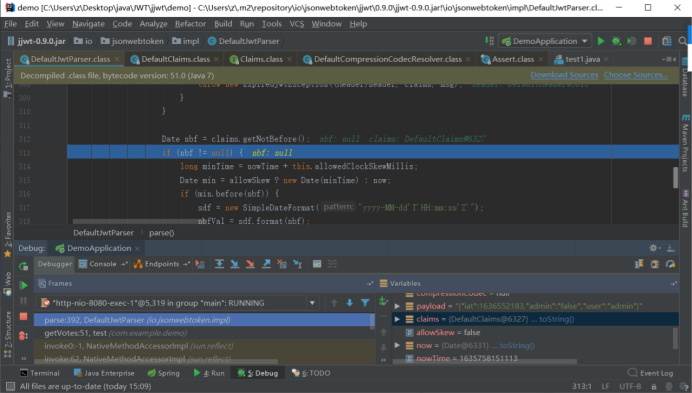The width and height of the screenshot is (692, 393).
Task: Select next frame with blue down arrow
Action: [350, 303]
